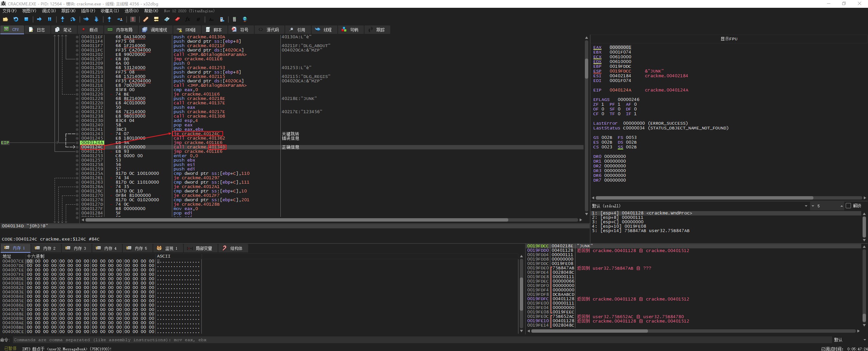Stop debugging with the blue square icon
Screen dimensions: 868x351
point(26,19)
